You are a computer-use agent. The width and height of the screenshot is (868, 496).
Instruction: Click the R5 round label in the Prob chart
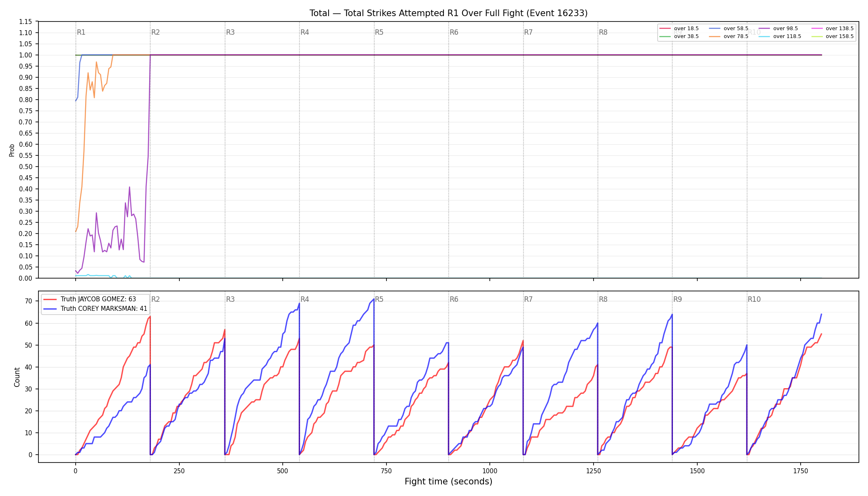[379, 32]
